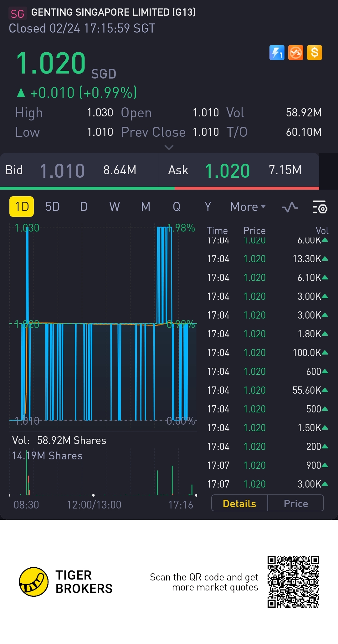Tap the Ask price 1.020
This screenshot has height=644, width=338.
(227, 171)
